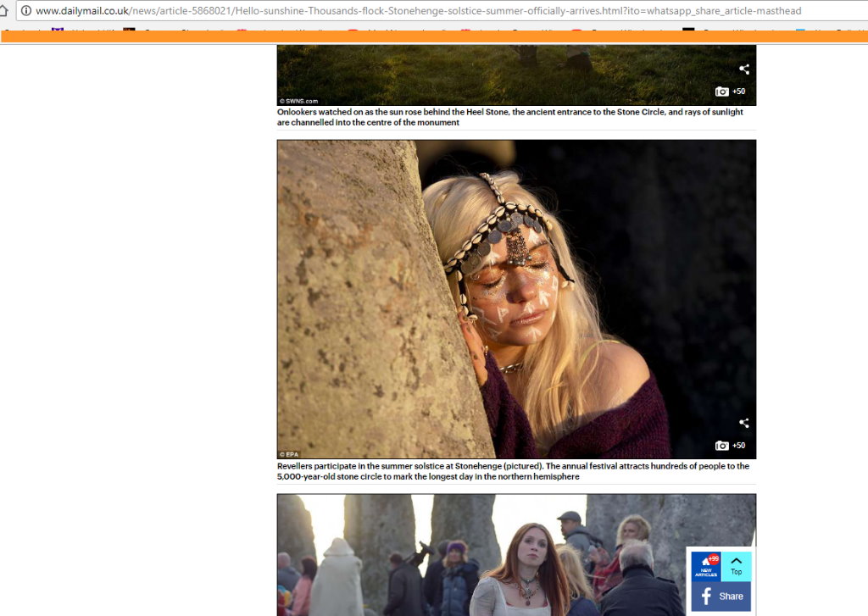Click the +50 photo count on reveller portrait
Image resolution: width=868 pixels, height=616 pixels.
tap(739, 446)
